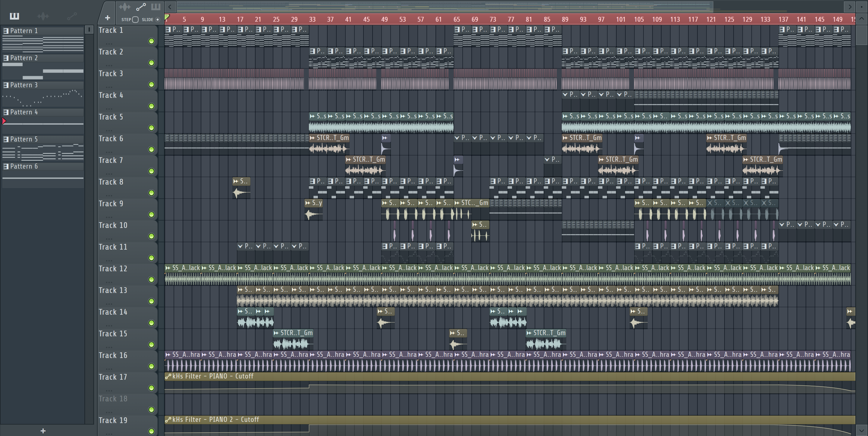Click the automation icon on the kHs Filter PIANO Cutoff clip
Screen dimensions: 868x436
click(x=168, y=376)
